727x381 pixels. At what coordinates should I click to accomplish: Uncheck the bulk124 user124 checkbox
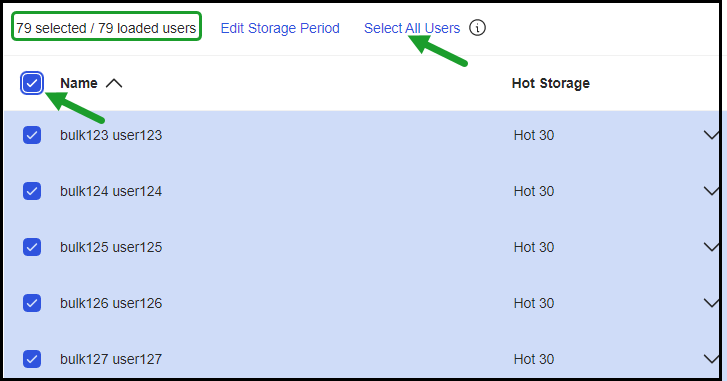click(32, 191)
